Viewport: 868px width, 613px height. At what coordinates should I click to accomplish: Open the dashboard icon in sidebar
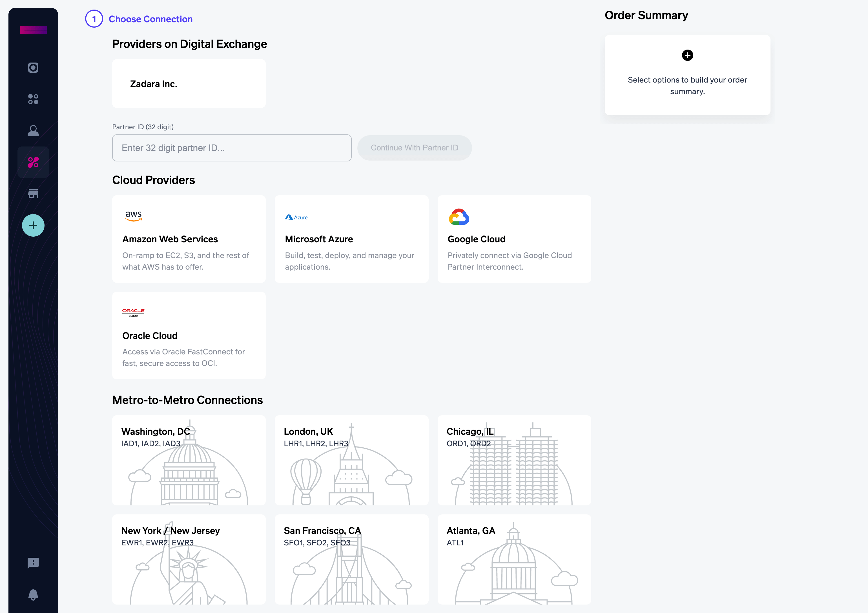pyautogui.click(x=33, y=68)
